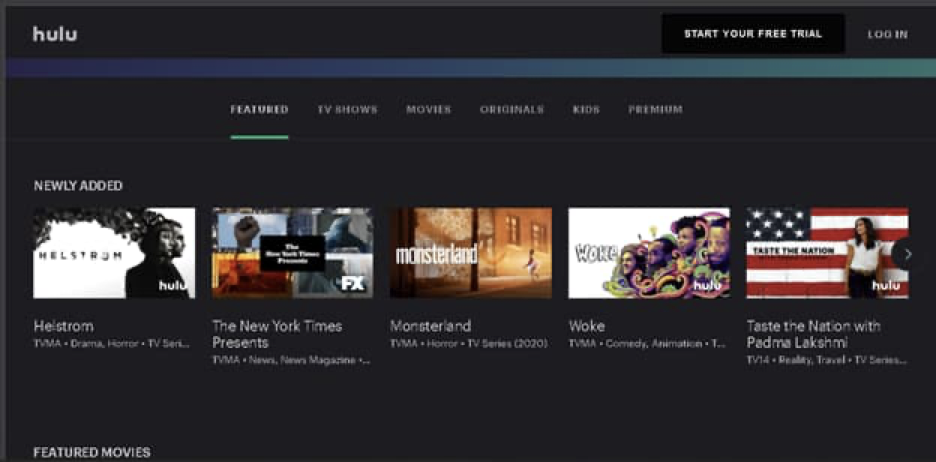The width and height of the screenshot is (936, 462).
Task: Click 'TVMA • Horror • TV Series (2020)' text
Action: [x=469, y=344]
